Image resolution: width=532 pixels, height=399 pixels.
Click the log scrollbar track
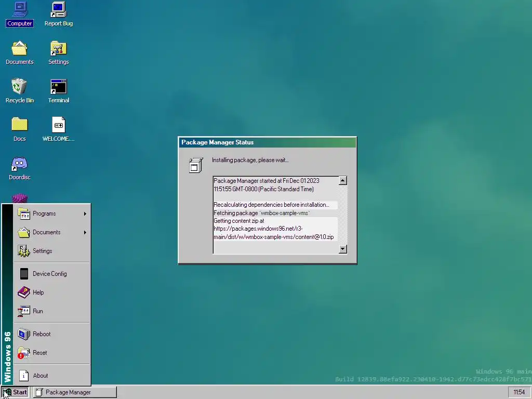pyautogui.click(x=343, y=215)
